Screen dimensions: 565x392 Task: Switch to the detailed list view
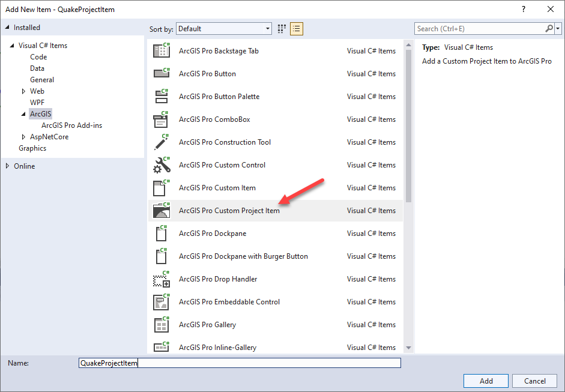[295, 28]
